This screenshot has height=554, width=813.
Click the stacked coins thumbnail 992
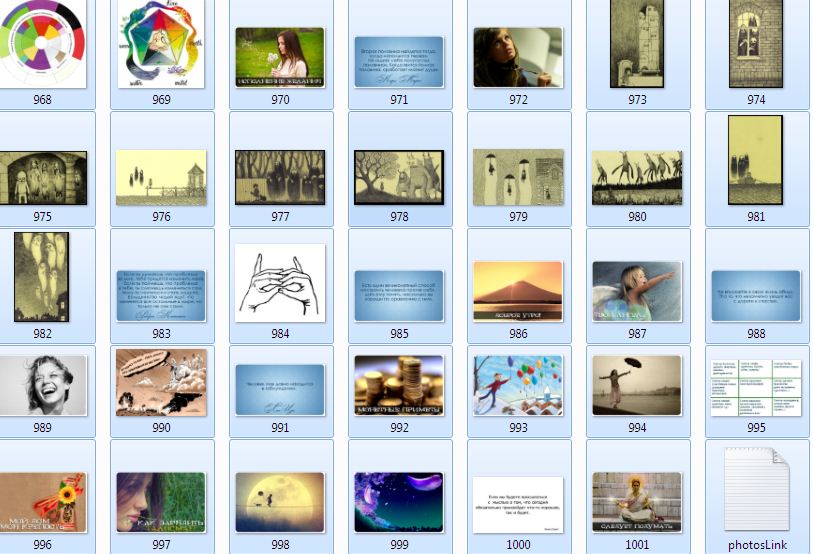coord(399,385)
